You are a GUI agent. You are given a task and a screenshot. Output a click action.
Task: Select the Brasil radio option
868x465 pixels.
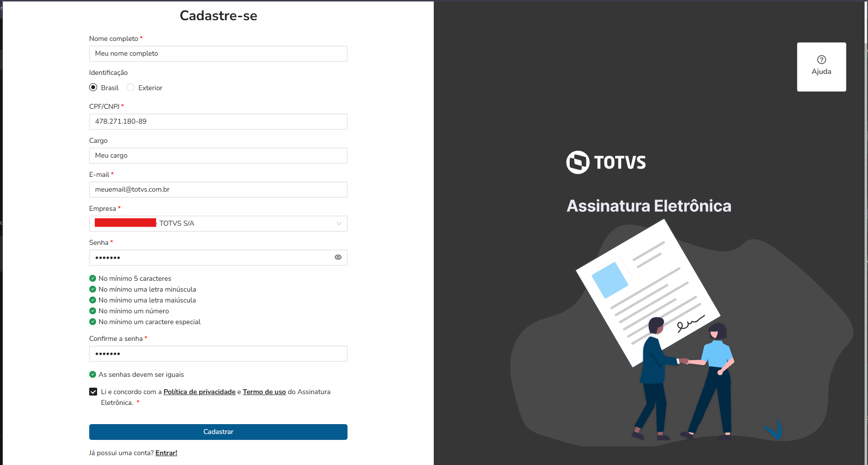pyautogui.click(x=93, y=87)
